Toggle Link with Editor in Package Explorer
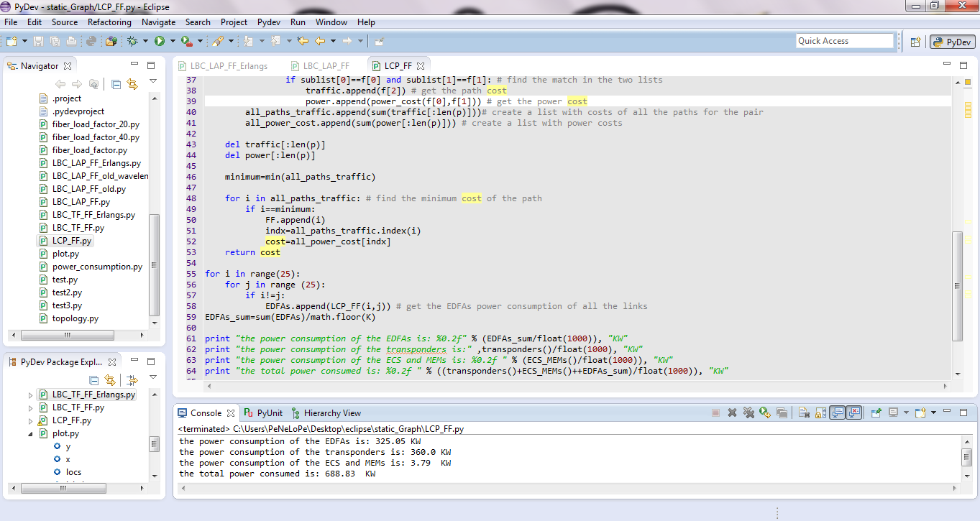The height and width of the screenshot is (521, 980). 110,380
